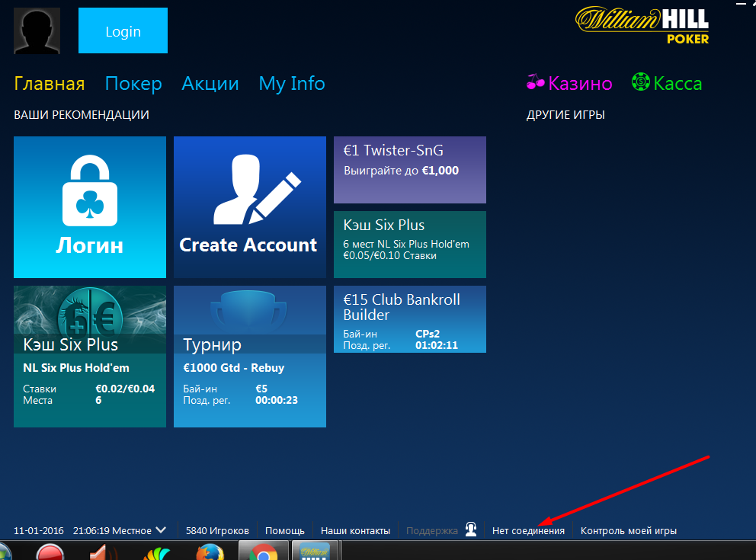Click the Chrome taskbar icon
The image size is (756, 560).
(x=264, y=552)
